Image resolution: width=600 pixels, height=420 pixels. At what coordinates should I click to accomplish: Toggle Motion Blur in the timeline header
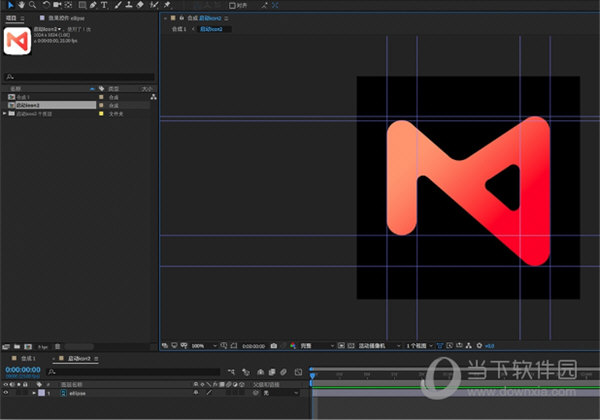[284, 372]
